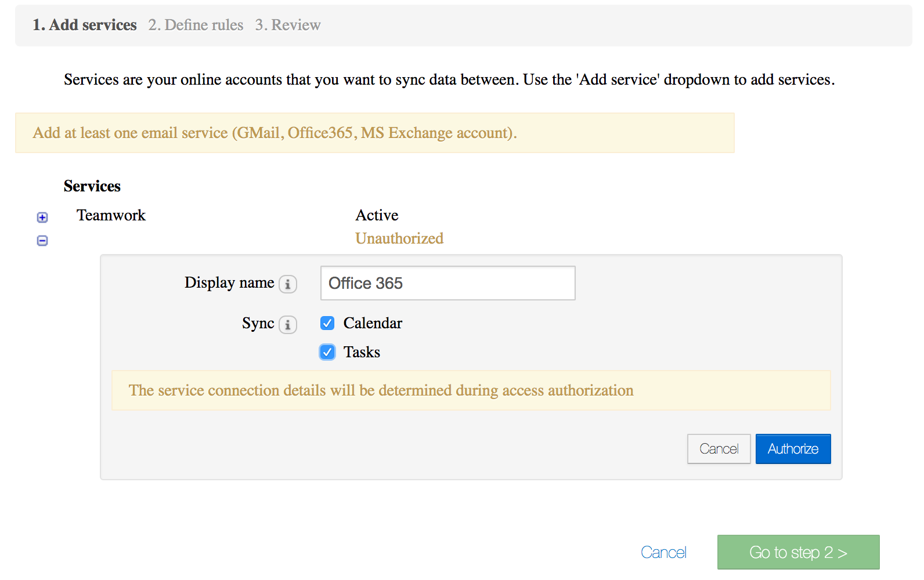The width and height of the screenshot is (924, 580).
Task: Click the bottom Cancel link
Action: click(x=663, y=552)
